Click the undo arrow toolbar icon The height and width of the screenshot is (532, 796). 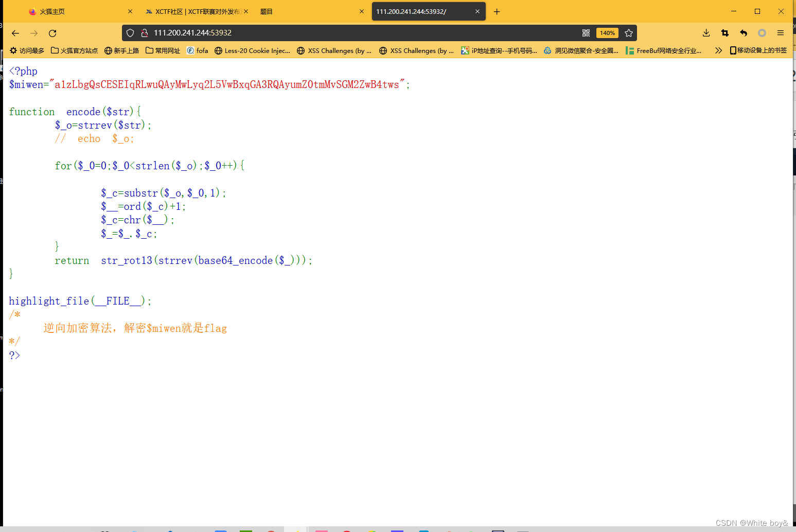[744, 33]
